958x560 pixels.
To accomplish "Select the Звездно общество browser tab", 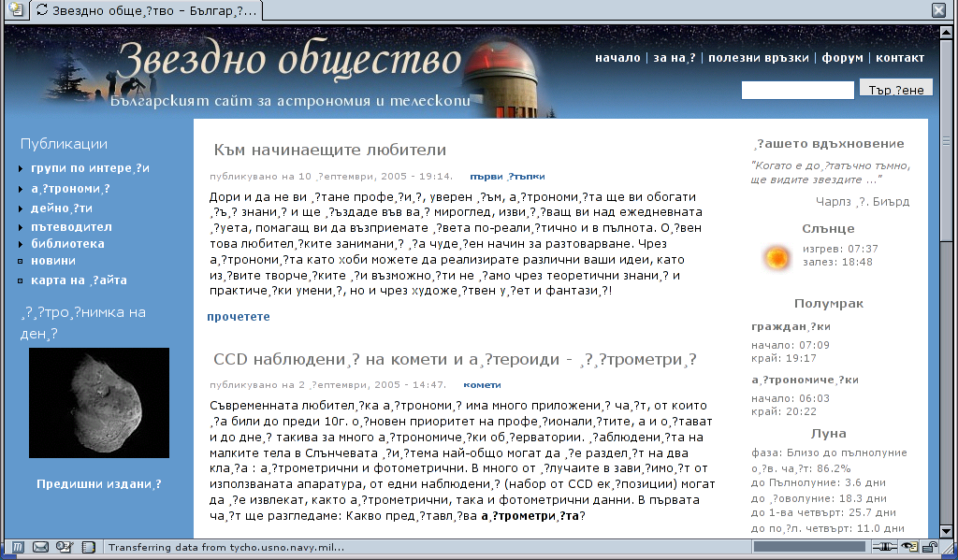I will coord(145,11).
